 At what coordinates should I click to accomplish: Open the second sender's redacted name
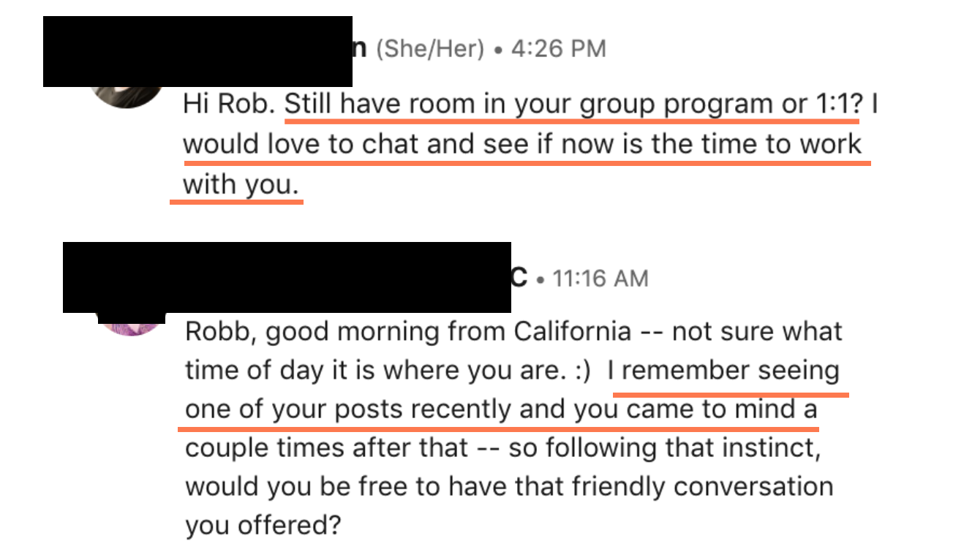coord(287,278)
